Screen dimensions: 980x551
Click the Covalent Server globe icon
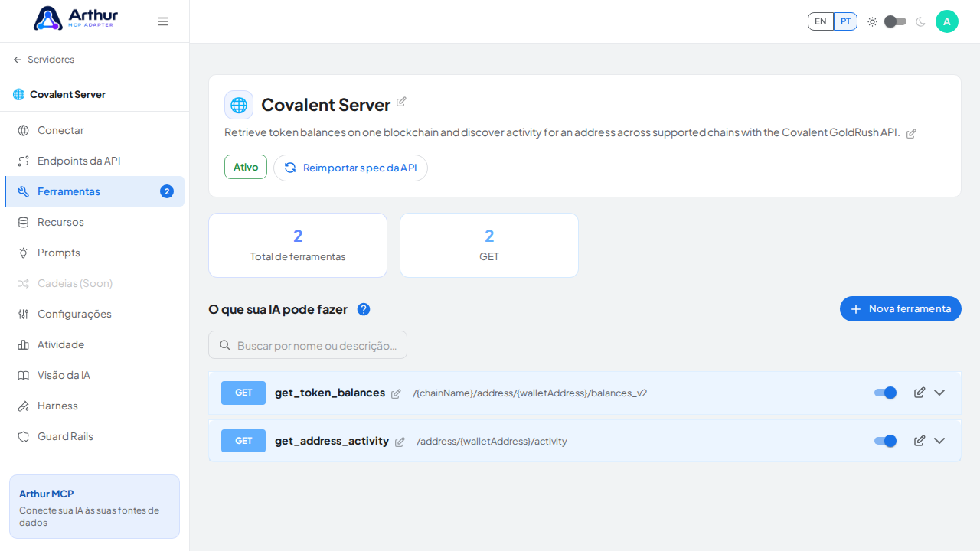click(239, 105)
